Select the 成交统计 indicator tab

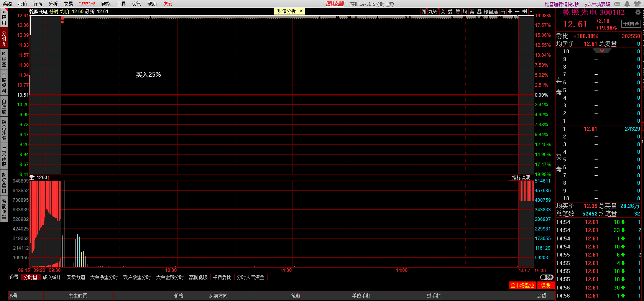(x=52, y=277)
